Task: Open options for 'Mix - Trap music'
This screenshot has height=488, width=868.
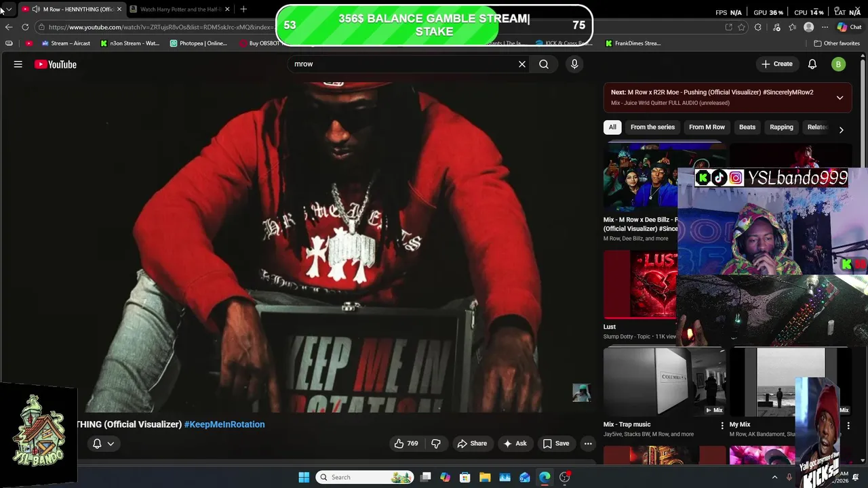Action: 722,425
